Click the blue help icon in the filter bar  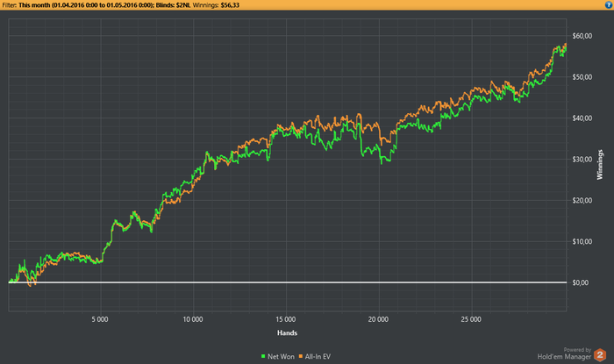click(610, 4)
